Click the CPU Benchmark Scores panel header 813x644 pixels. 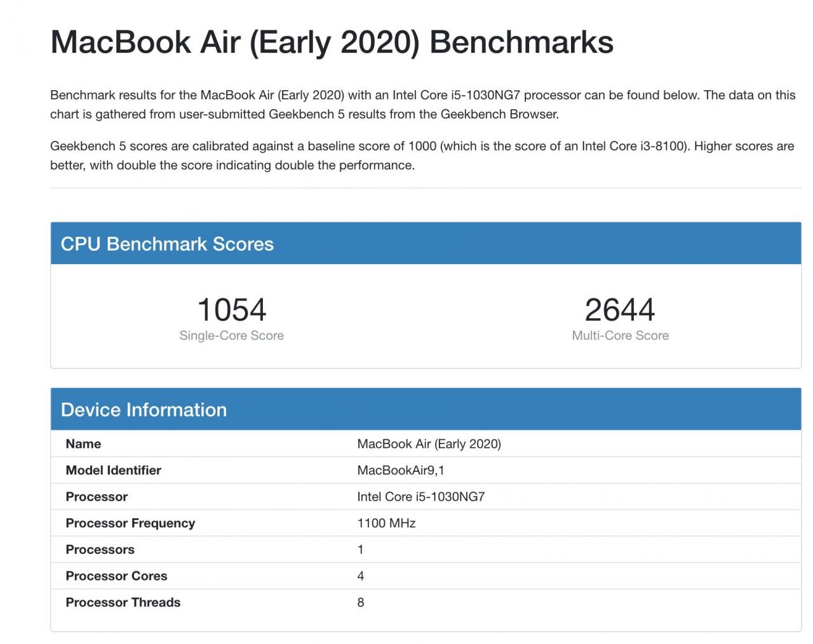[x=426, y=243]
